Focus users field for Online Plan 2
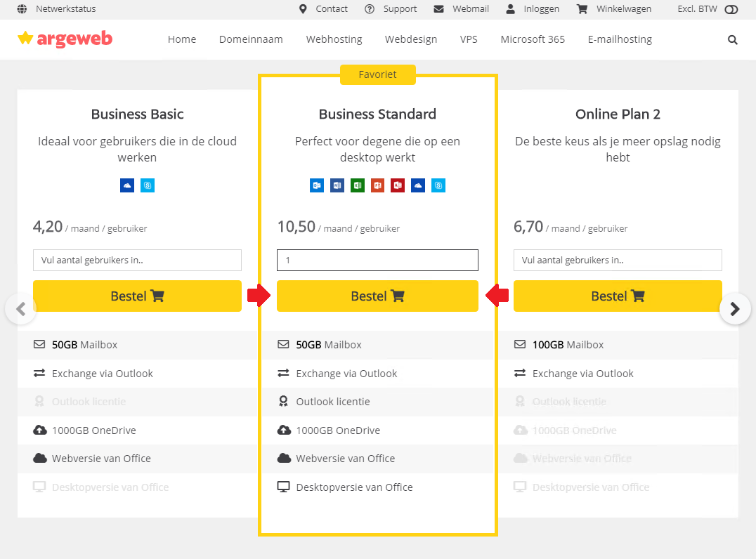 [x=618, y=261]
